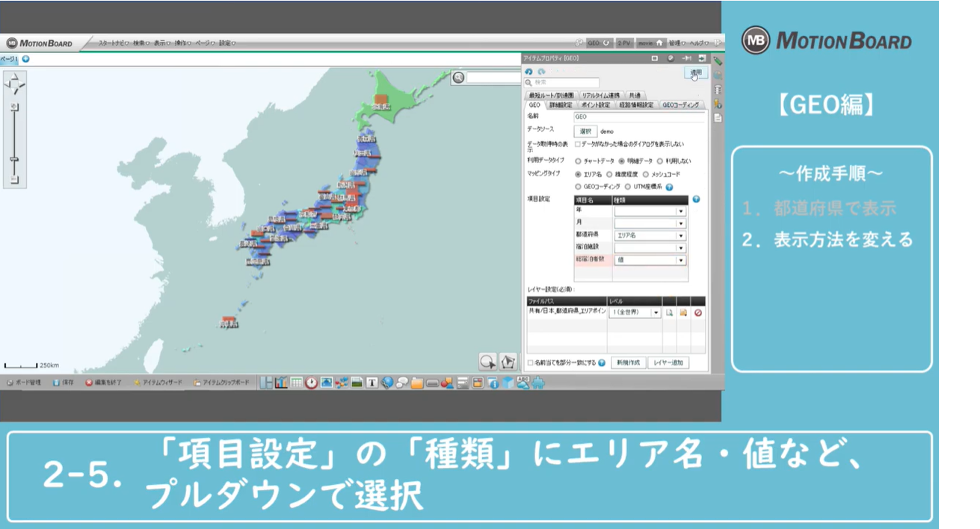The width and height of the screenshot is (980, 529).
Task: Click the folder icon in the layer row
Action: point(683,312)
